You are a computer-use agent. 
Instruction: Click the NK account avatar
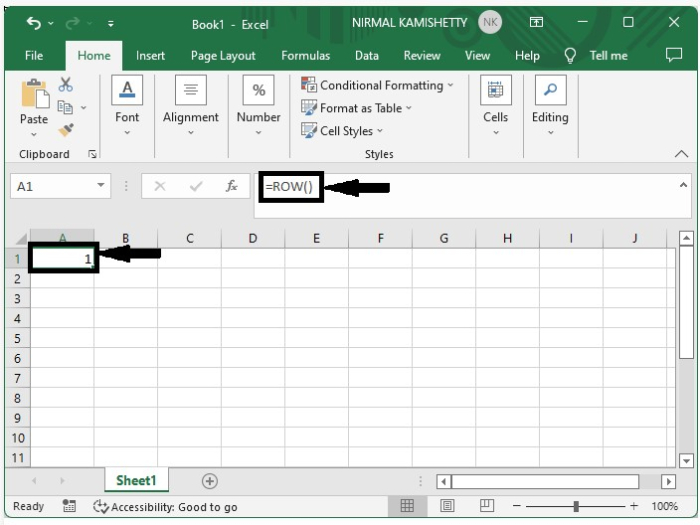click(x=490, y=22)
